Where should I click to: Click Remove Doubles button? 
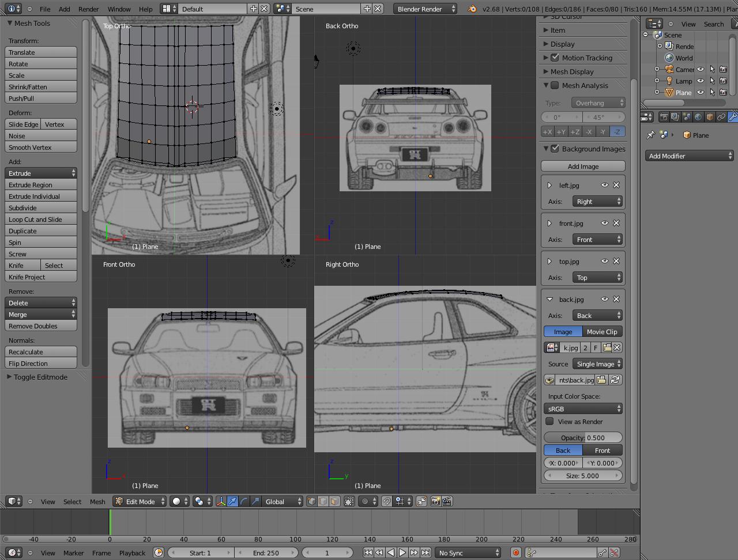pos(41,326)
